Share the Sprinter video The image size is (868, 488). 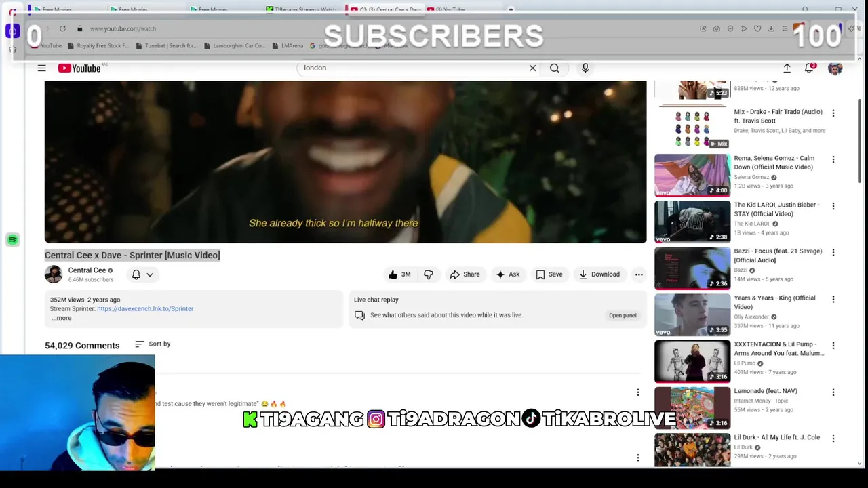point(465,274)
